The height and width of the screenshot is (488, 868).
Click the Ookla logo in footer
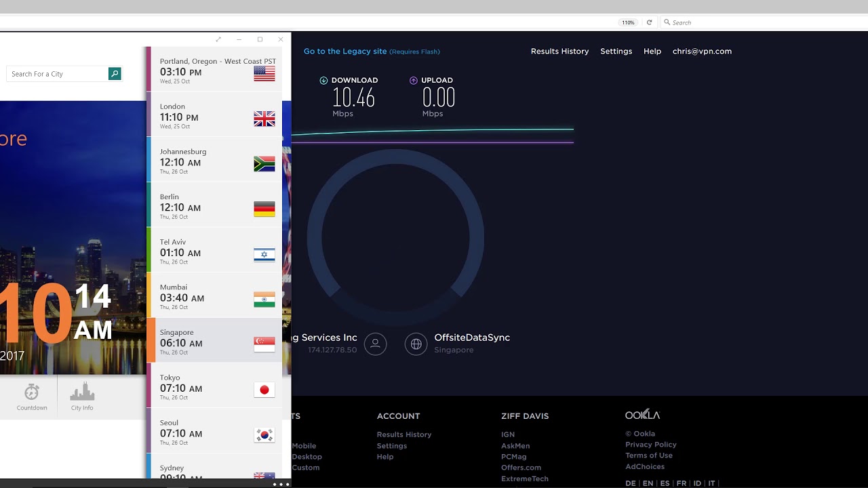pos(642,414)
